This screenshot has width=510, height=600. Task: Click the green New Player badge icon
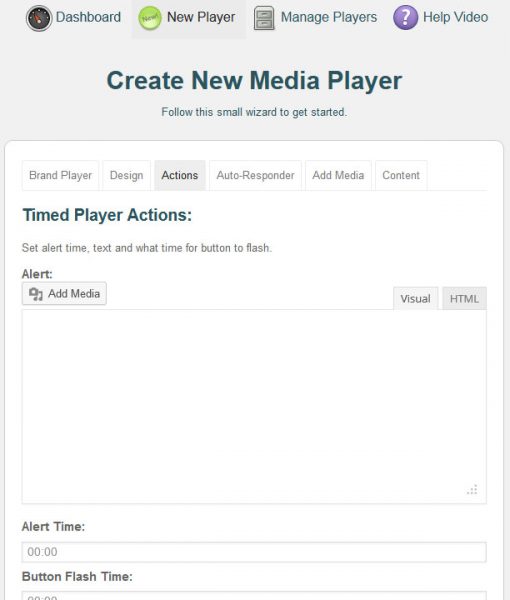pos(150,18)
